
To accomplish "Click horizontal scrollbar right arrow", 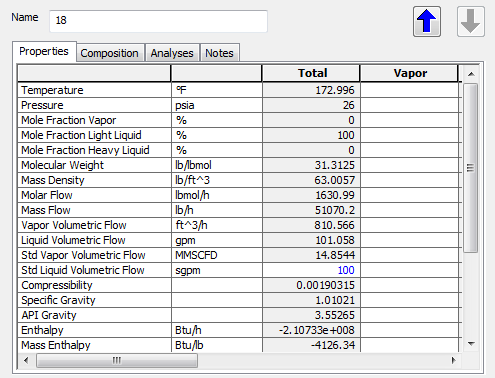I will [x=454, y=360].
